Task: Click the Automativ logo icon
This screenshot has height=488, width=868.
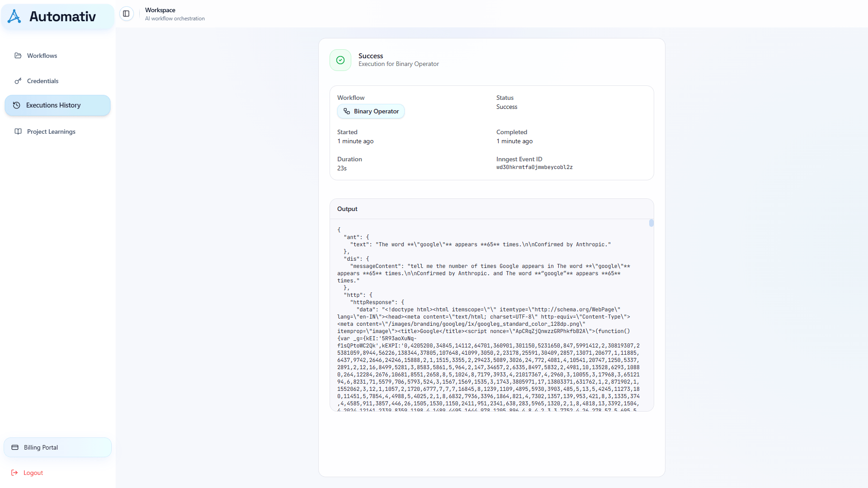Action: (x=14, y=16)
